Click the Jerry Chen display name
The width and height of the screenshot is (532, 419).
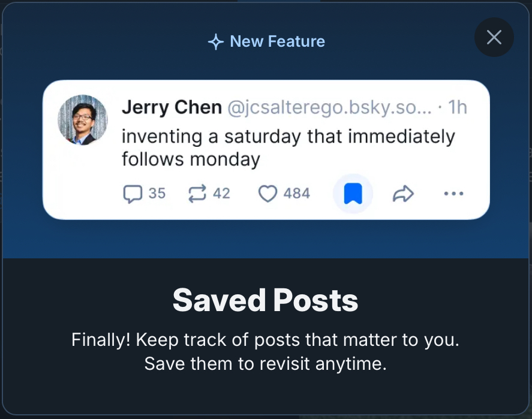coord(172,107)
